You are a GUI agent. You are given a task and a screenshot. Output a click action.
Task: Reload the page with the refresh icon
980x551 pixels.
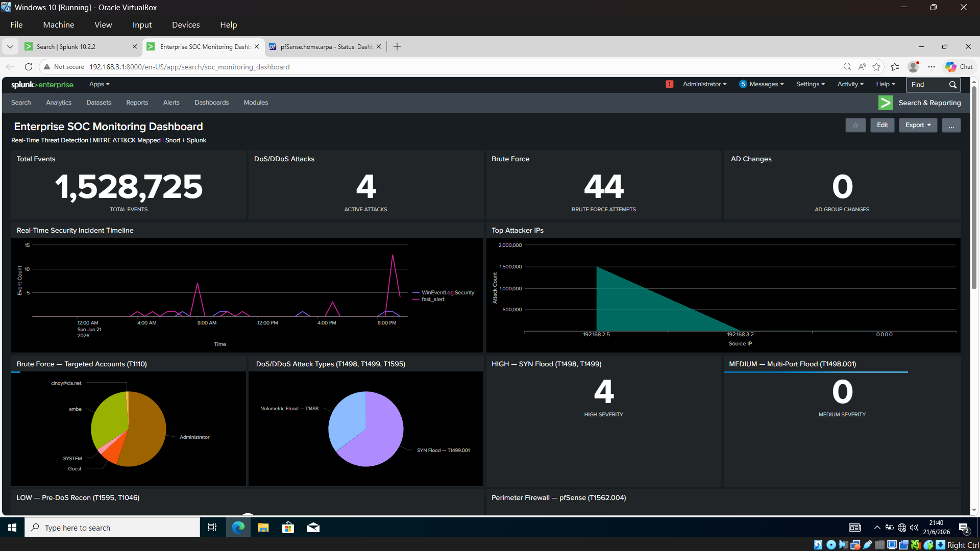point(29,67)
